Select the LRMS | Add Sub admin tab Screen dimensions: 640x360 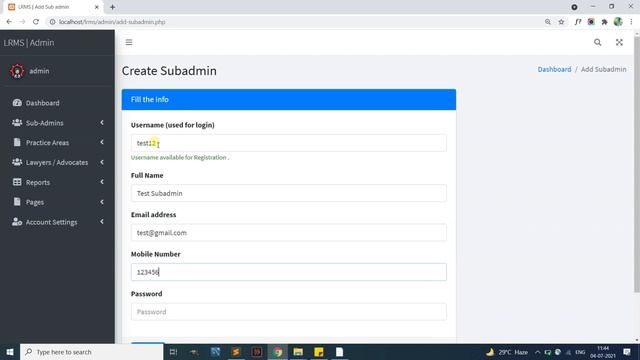[52, 7]
